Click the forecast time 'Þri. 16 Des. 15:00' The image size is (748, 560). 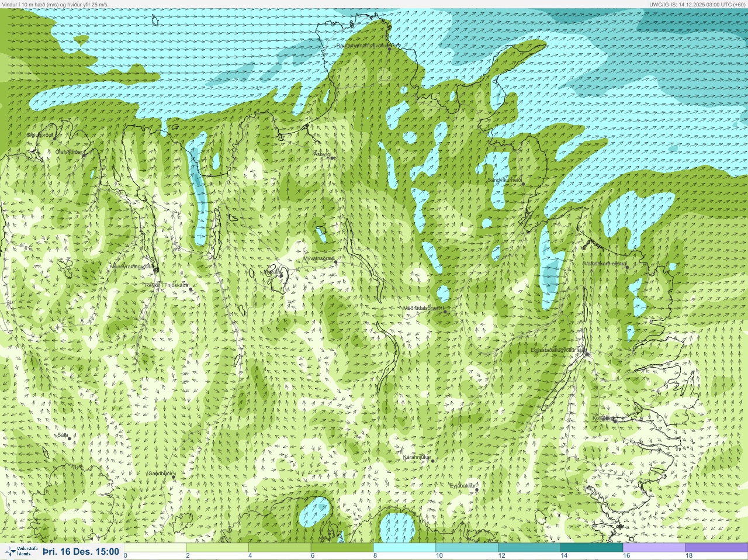pos(81,551)
